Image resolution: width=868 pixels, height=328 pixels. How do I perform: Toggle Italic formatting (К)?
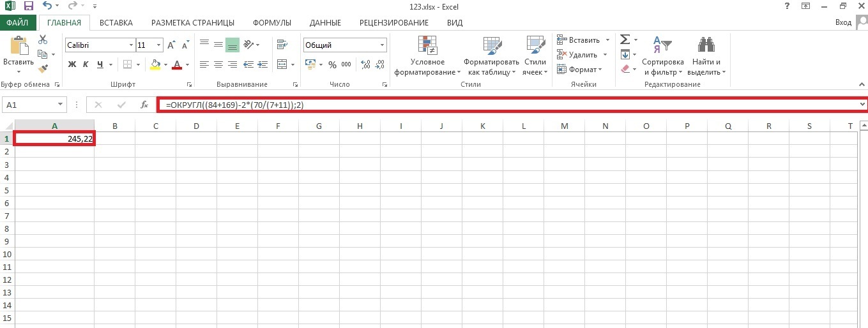point(86,64)
